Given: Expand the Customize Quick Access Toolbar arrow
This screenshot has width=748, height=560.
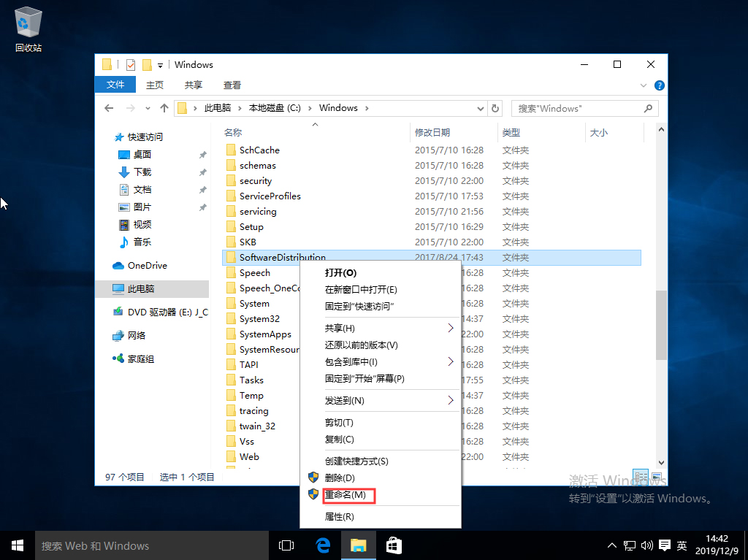Looking at the screenshot, I should point(160,64).
